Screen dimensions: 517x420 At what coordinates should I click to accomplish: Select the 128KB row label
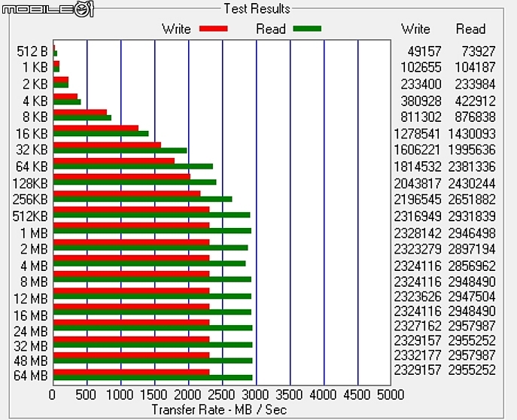[x=30, y=184]
